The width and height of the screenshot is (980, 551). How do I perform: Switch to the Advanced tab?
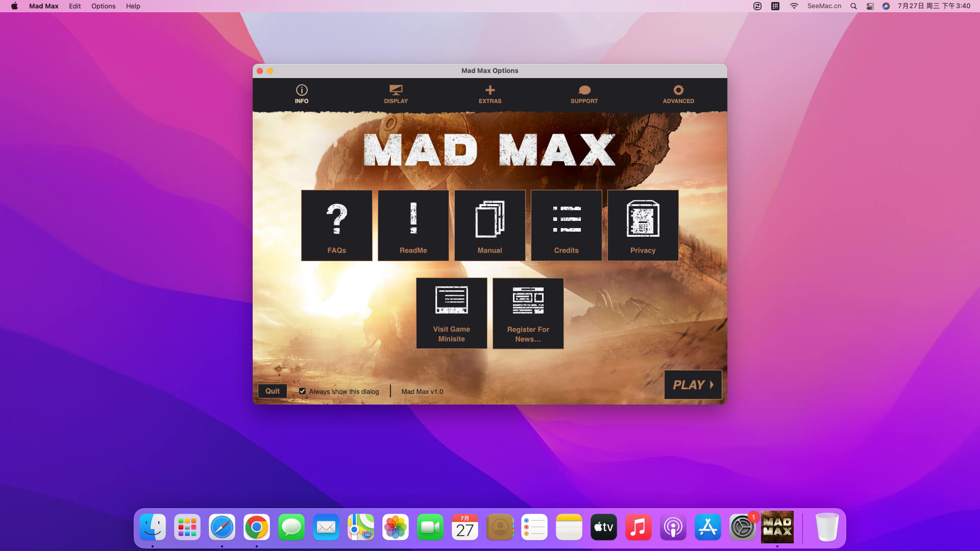coord(678,94)
